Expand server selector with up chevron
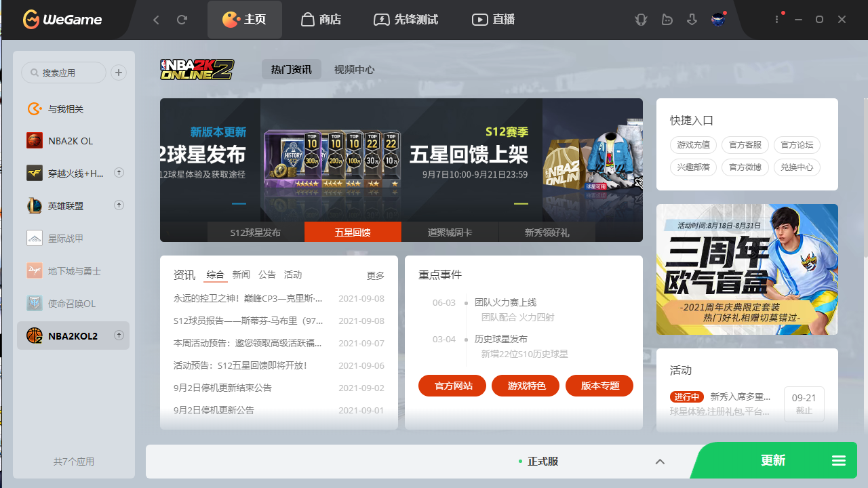868x488 pixels. (660, 462)
